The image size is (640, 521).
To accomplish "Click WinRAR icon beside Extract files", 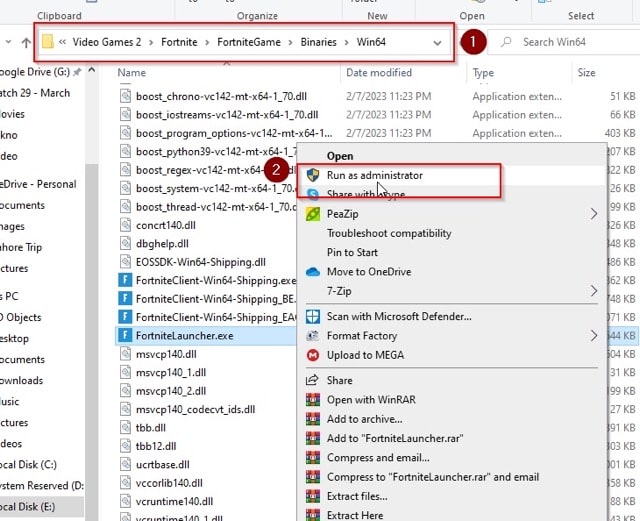I will click(313, 496).
